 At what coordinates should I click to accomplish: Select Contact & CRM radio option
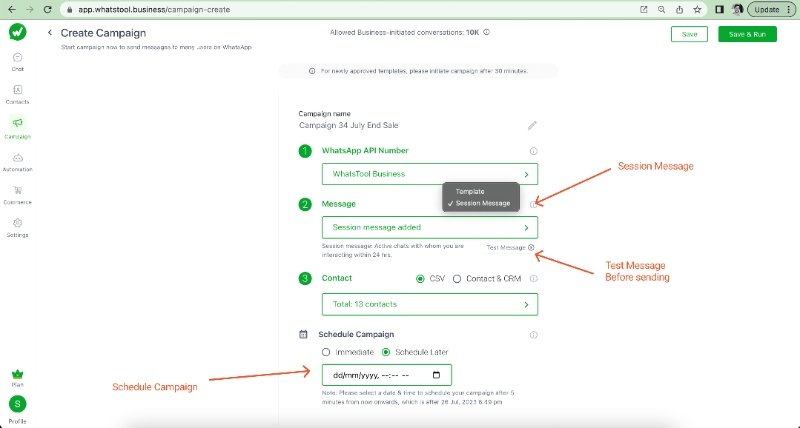(458, 279)
